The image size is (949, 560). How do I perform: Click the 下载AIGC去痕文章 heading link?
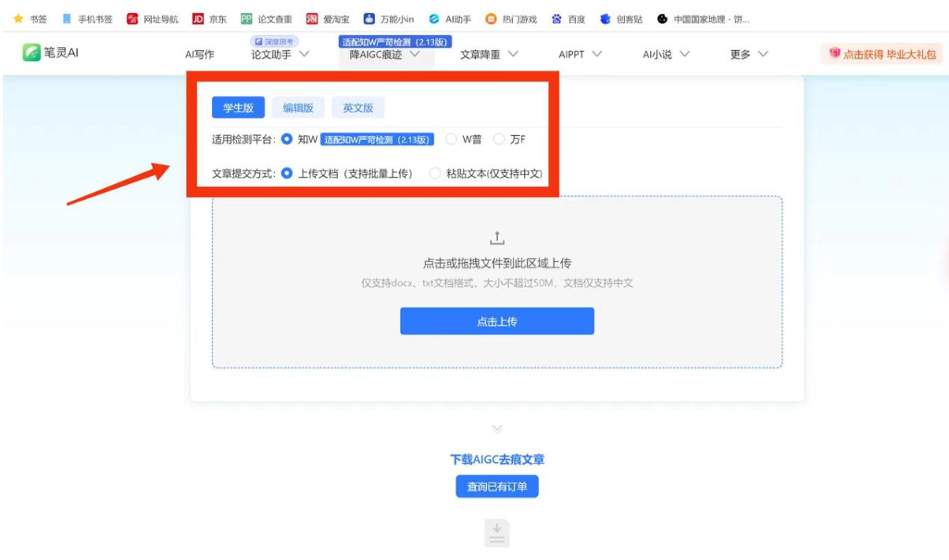497,459
